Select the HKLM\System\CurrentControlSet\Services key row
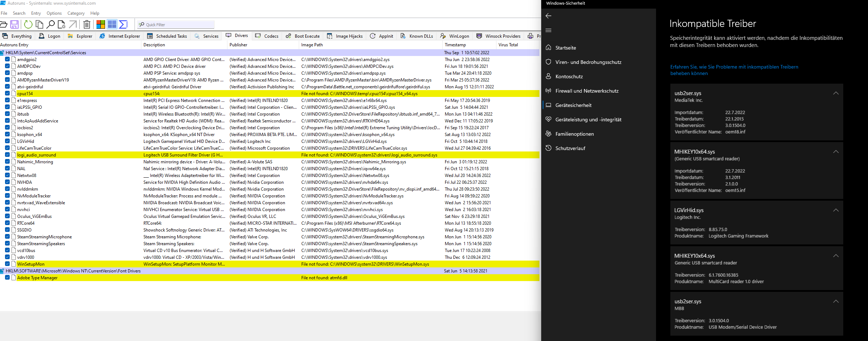This screenshot has height=341, width=868. click(270, 52)
